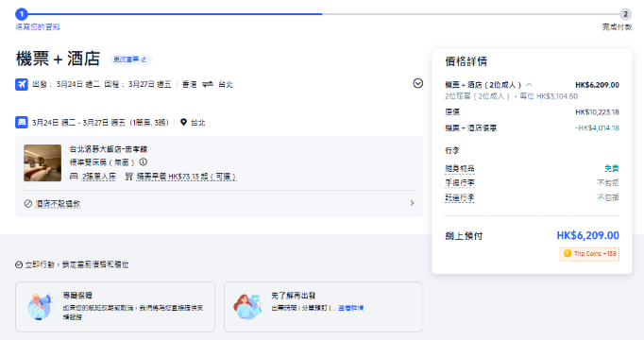The image size is (644, 340).
Task: Collapse the 機票 + 酒店 price breakdown
Action: pyautogui.click(x=529, y=85)
